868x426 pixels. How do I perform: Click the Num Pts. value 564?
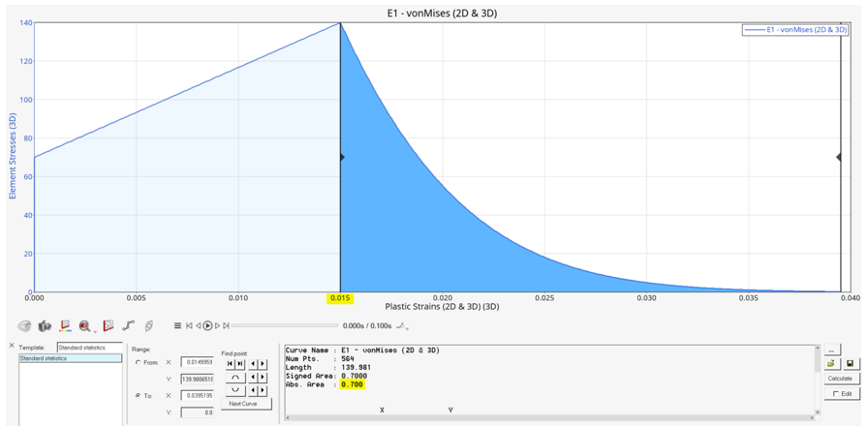coord(348,358)
